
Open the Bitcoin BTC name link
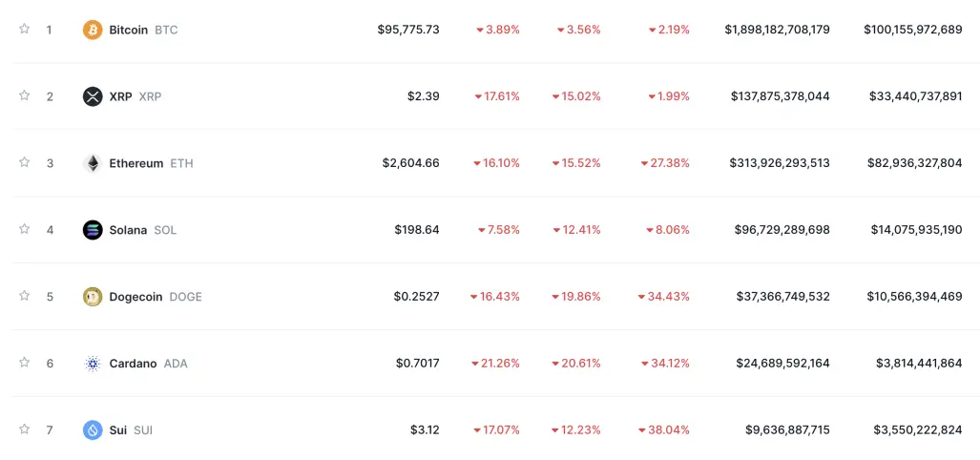[143, 30]
